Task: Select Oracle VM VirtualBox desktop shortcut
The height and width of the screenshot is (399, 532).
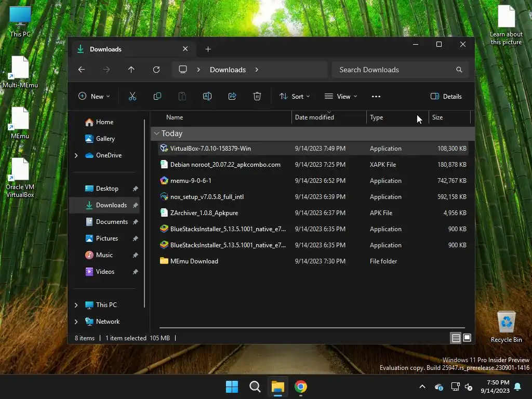Action: coord(20,178)
